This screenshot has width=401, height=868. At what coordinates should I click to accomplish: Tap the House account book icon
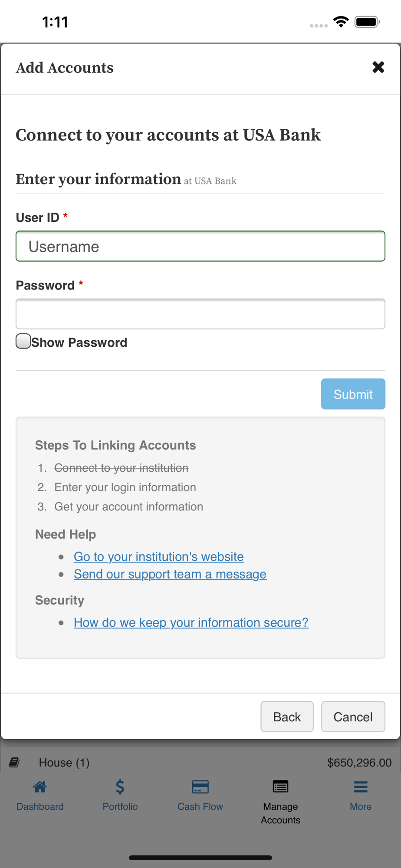click(14, 762)
